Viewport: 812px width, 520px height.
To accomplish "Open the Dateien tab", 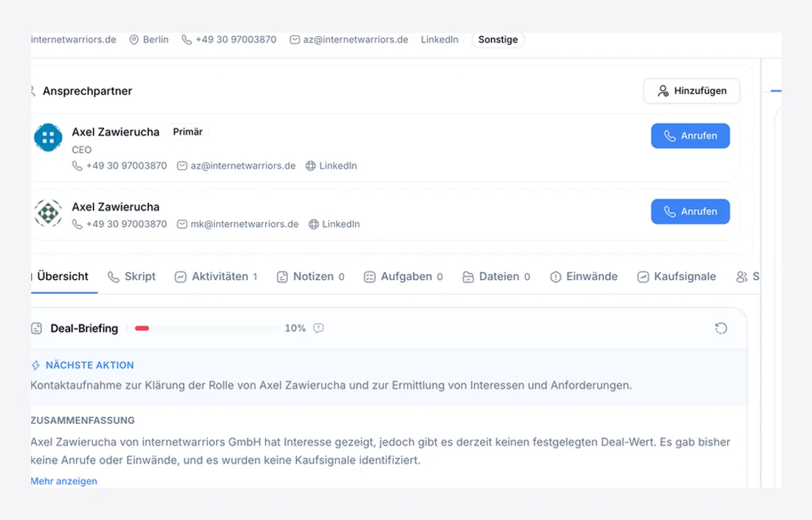I will coord(496,276).
